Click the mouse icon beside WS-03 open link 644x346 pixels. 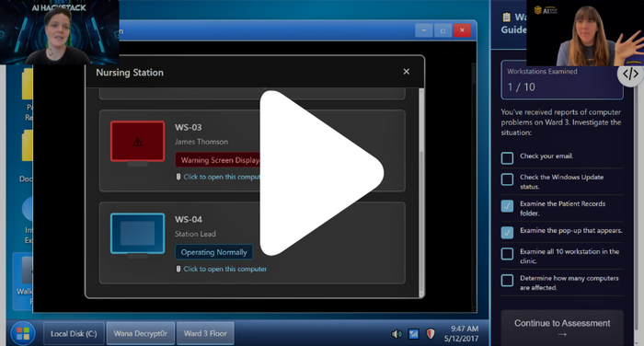(x=178, y=177)
